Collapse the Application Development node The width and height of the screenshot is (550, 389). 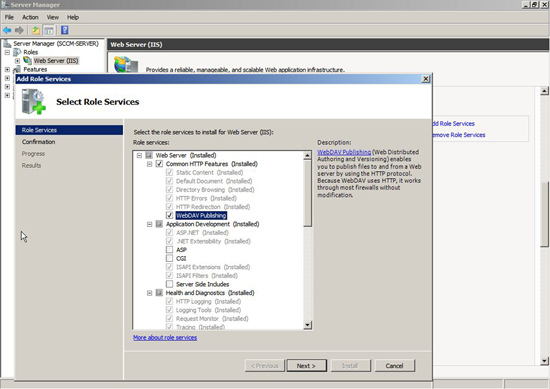point(149,224)
